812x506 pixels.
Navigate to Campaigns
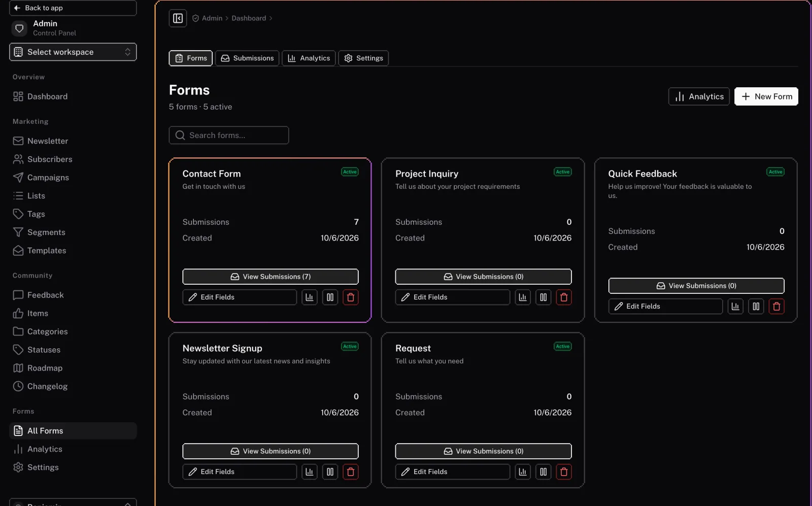[x=73, y=178]
